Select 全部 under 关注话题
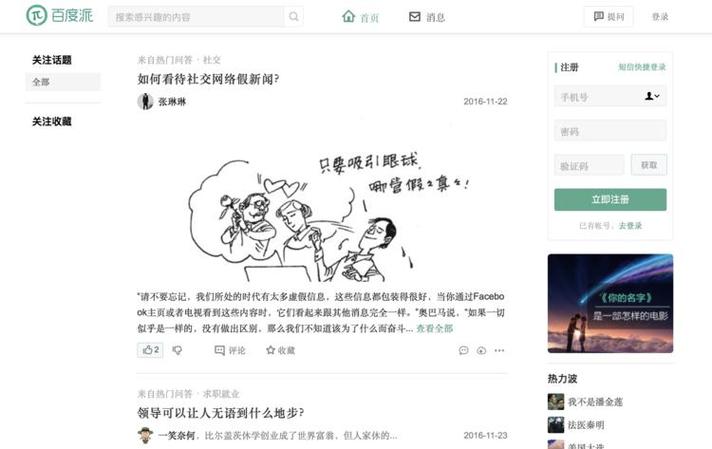The height and width of the screenshot is (449, 712). tap(63, 82)
